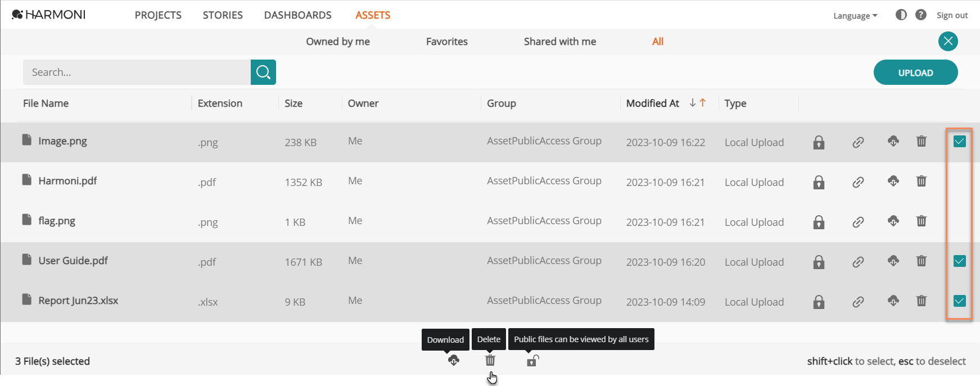The width and height of the screenshot is (980, 386).
Task: Uncheck the User Guide.pdf selection checkbox
Action: pos(960,261)
